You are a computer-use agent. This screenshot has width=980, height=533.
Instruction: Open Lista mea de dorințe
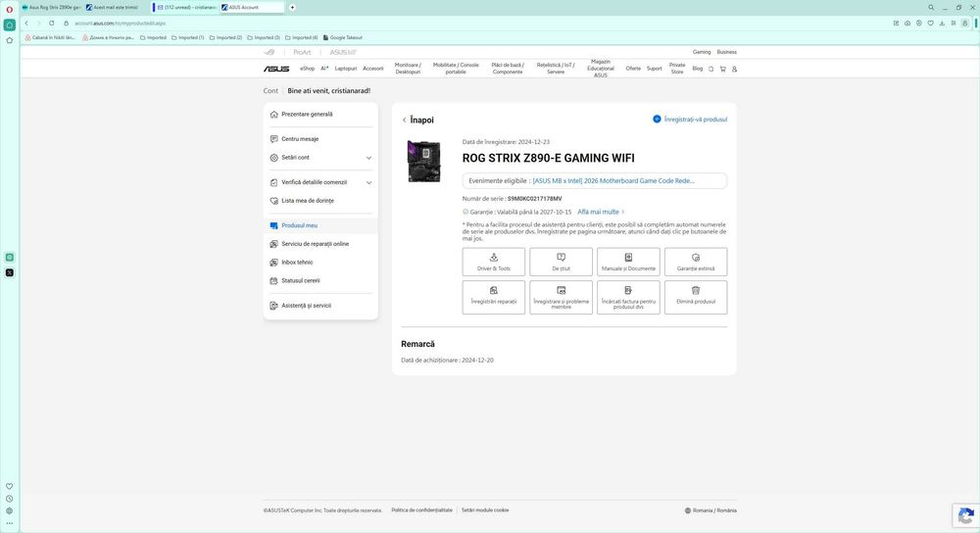coord(308,201)
